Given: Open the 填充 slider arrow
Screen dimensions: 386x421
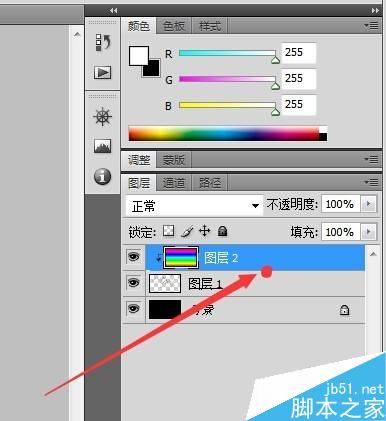Looking at the screenshot, I should (x=369, y=232).
